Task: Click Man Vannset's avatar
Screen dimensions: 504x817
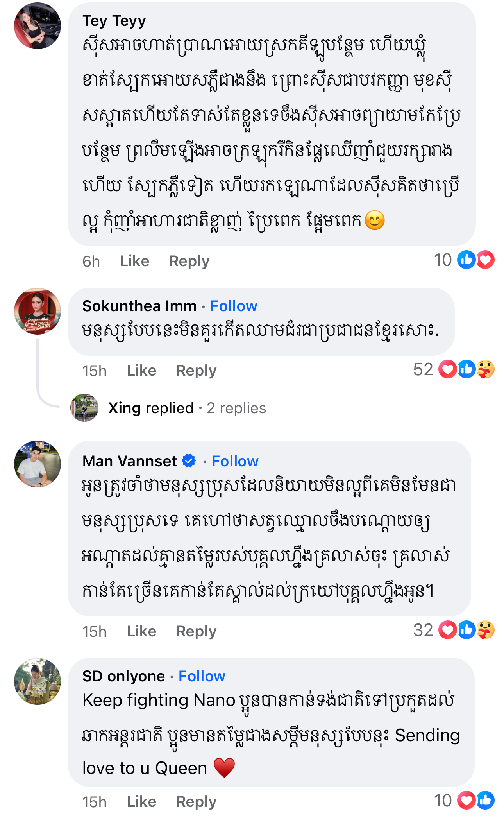Action: click(x=38, y=464)
